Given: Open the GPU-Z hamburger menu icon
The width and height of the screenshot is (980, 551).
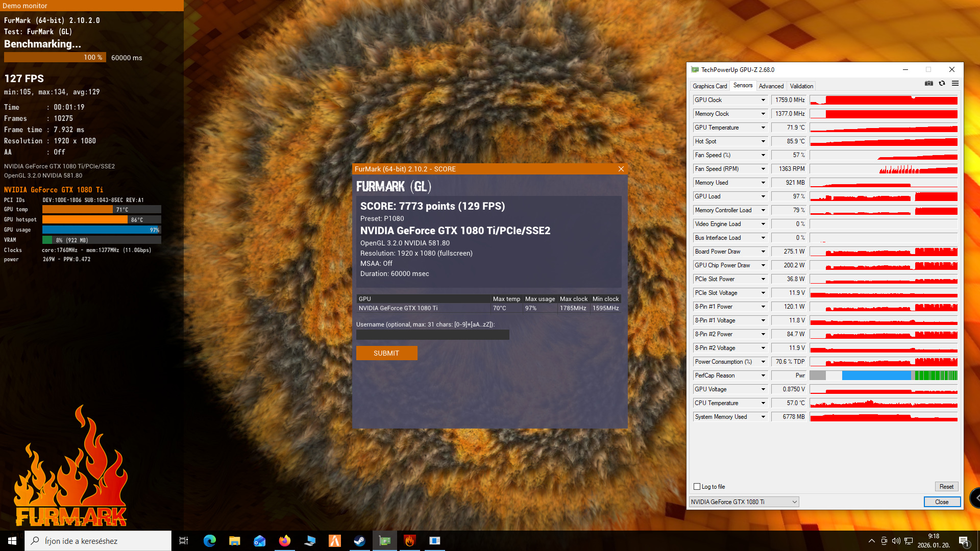Looking at the screenshot, I should pos(955,83).
